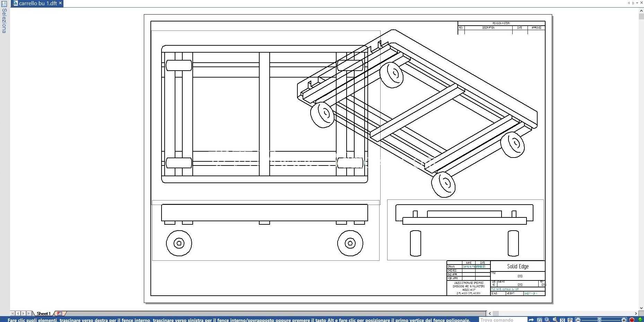
Task: Click the icon right of Fit
Action: click(x=570, y=320)
